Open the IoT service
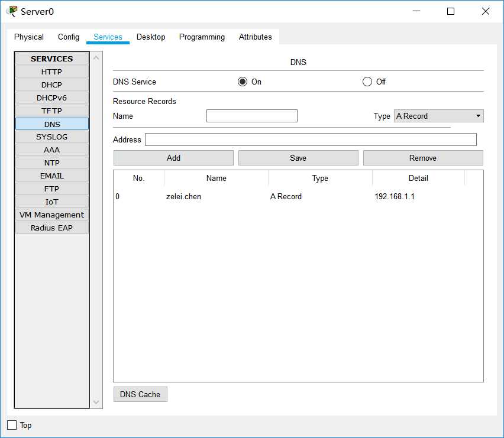Image resolution: width=504 pixels, height=438 pixels. pyautogui.click(x=51, y=202)
